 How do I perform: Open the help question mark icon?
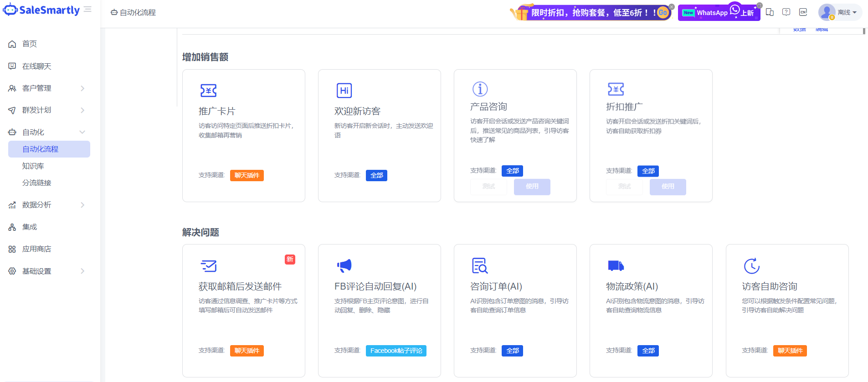(x=786, y=12)
